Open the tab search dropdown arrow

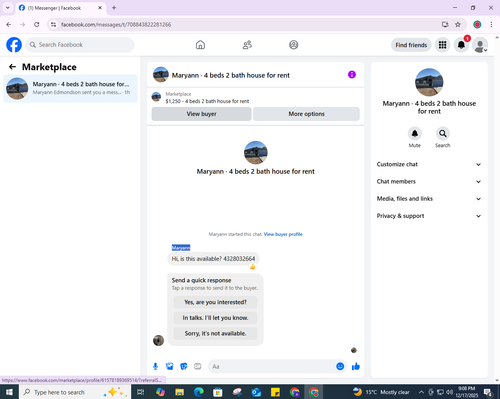(x=8, y=8)
